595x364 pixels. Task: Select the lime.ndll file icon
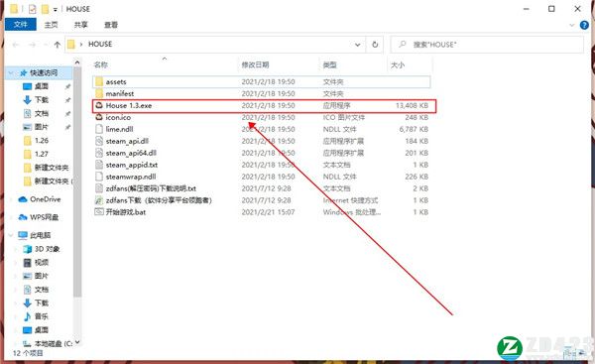point(99,129)
